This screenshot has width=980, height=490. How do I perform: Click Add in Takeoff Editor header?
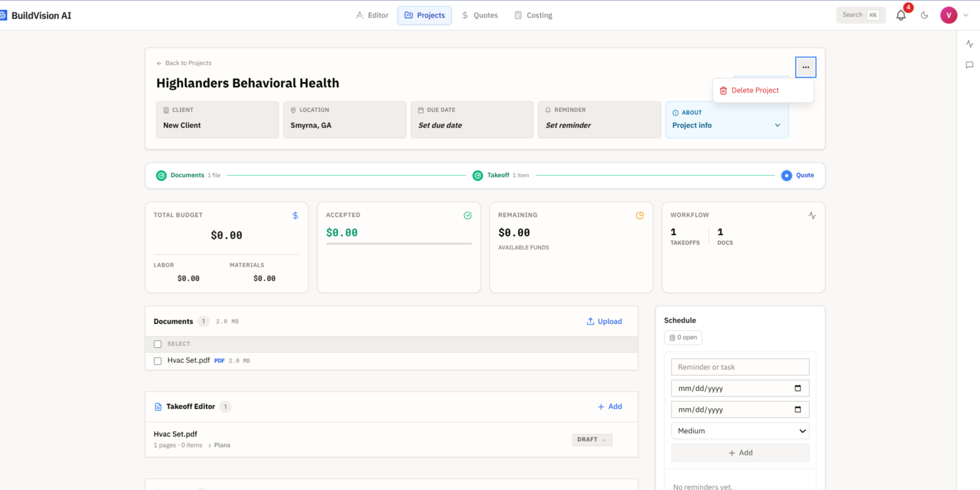coord(609,407)
